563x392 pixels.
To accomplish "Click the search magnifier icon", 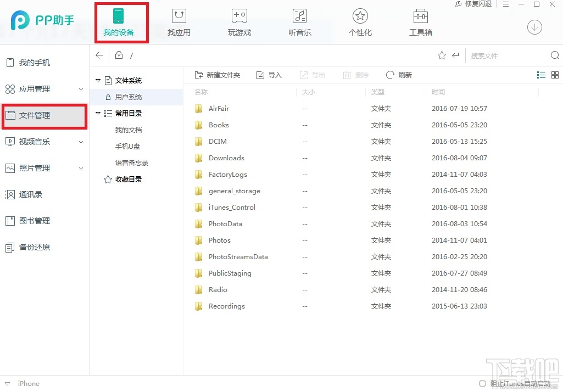I will (x=554, y=55).
